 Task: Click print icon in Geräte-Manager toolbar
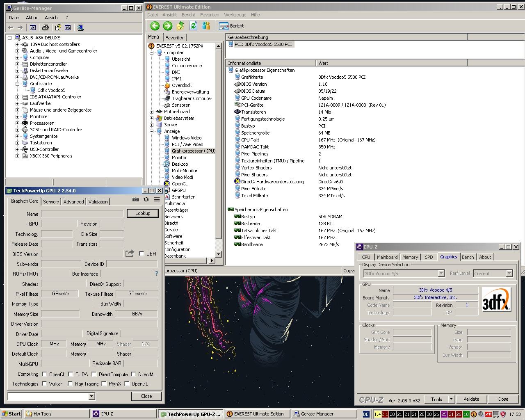[45, 27]
